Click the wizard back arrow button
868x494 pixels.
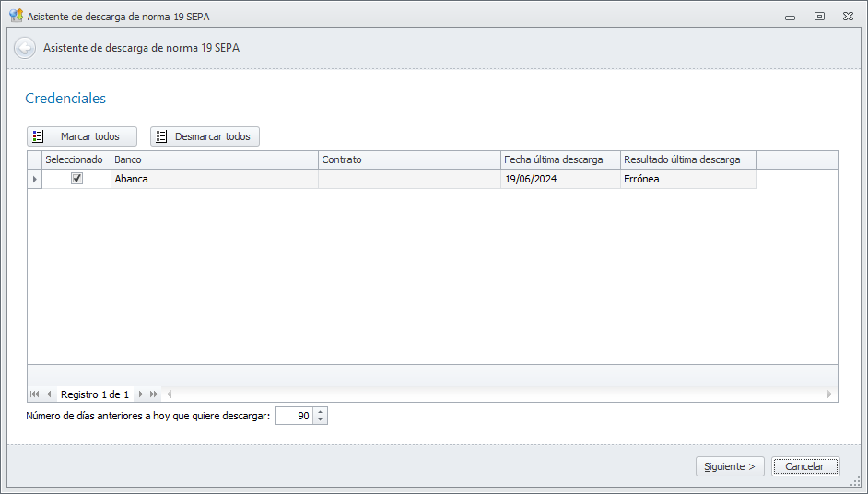[x=25, y=48]
